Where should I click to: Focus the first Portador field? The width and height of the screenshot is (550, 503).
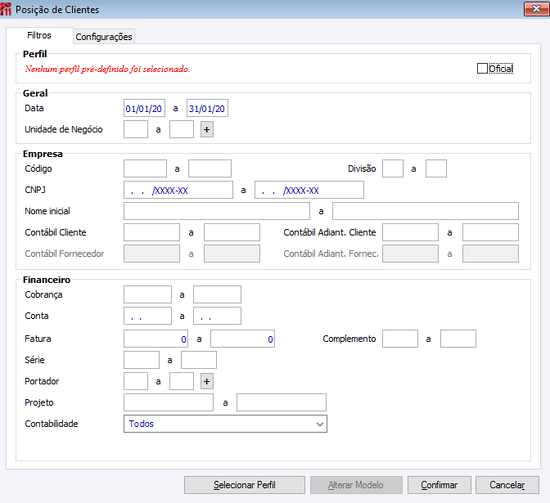pos(136,381)
